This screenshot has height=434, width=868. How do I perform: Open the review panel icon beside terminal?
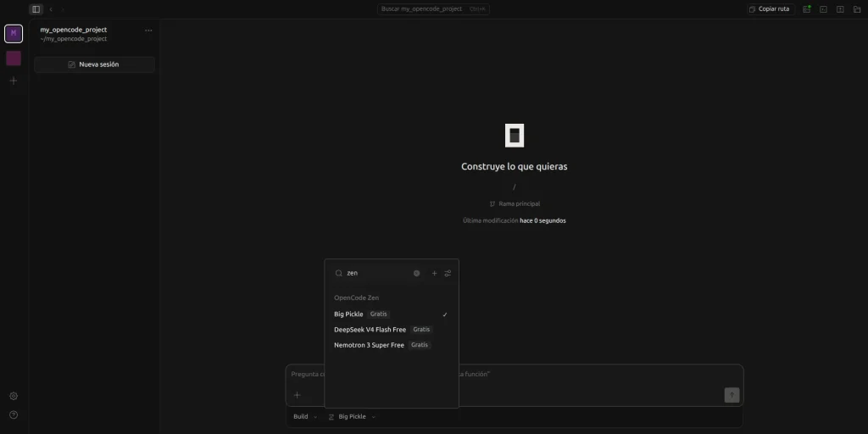tap(840, 8)
